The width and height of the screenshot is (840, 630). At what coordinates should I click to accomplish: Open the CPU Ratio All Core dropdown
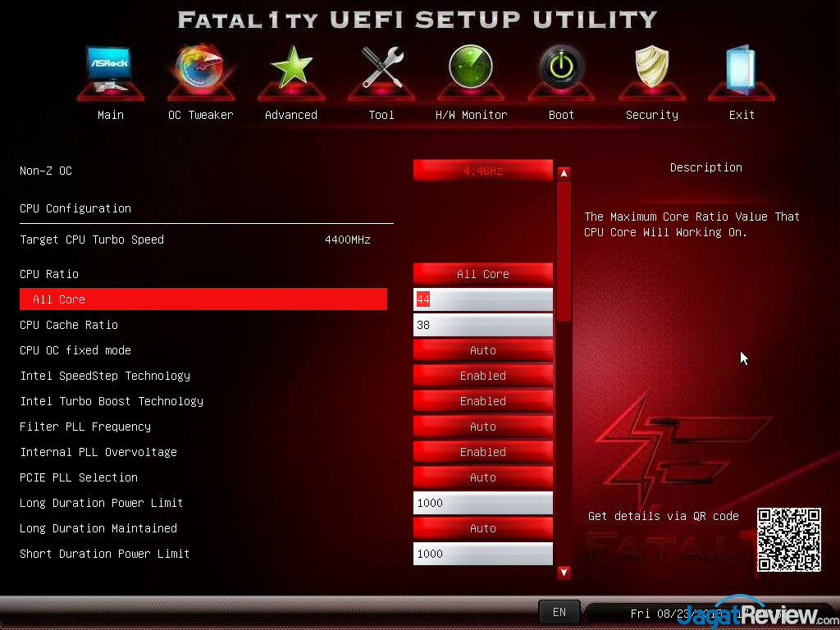coord(482,274)
